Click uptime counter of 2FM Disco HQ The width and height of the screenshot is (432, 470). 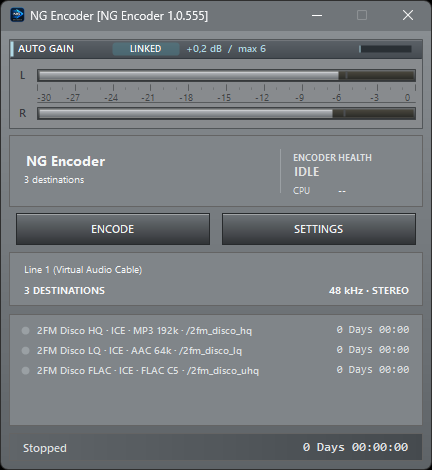[373, 330]
